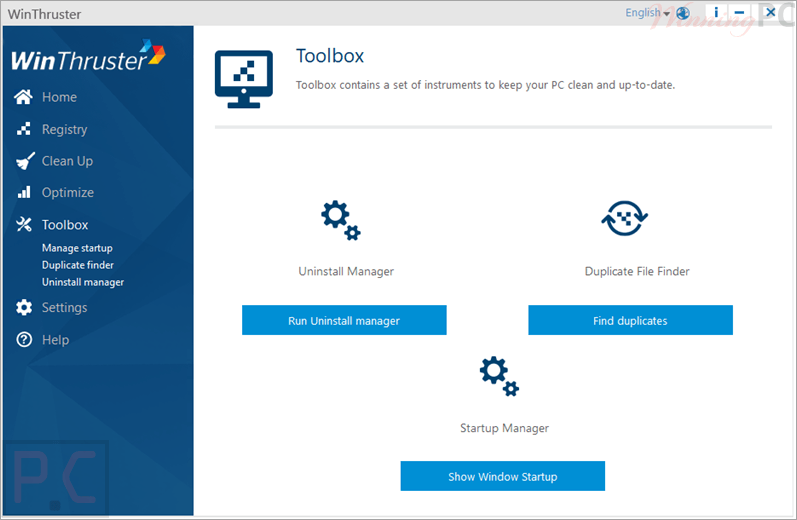Viewport: 797px width, 520px height.
Task: Click the Uninstall Manager gears icon
Action: pos(341,220)
